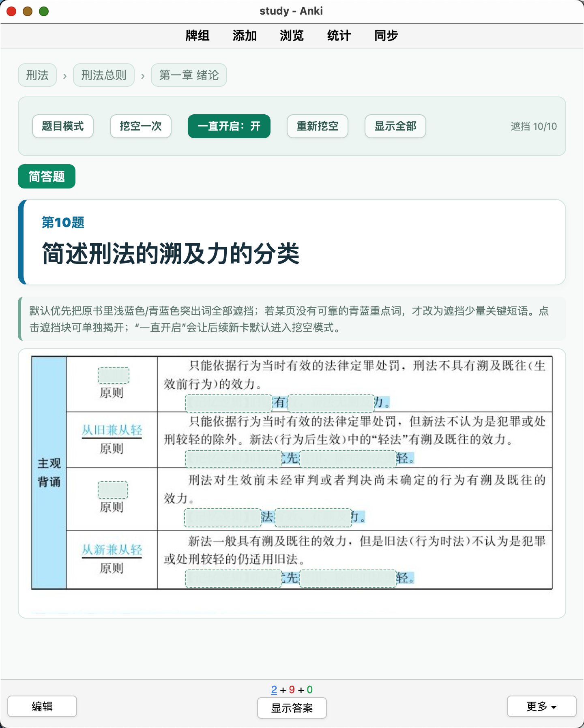Click the blue new-card count 2
Viewport: 584px width, 728px height.
click(x=274, y=689)
